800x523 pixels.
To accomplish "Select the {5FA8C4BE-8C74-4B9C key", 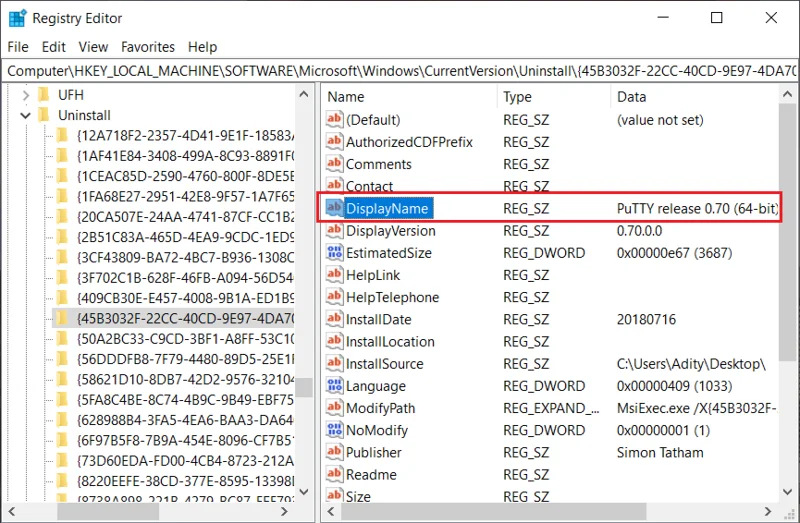I will [185, 400].
